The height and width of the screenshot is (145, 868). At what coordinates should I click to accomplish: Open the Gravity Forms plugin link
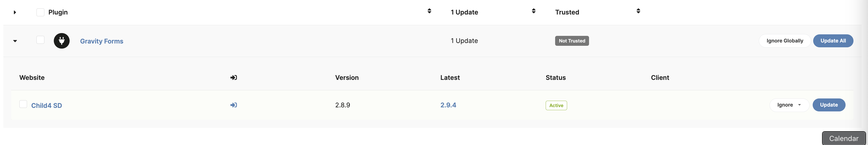pyautogui.click(x=102, y=41)
